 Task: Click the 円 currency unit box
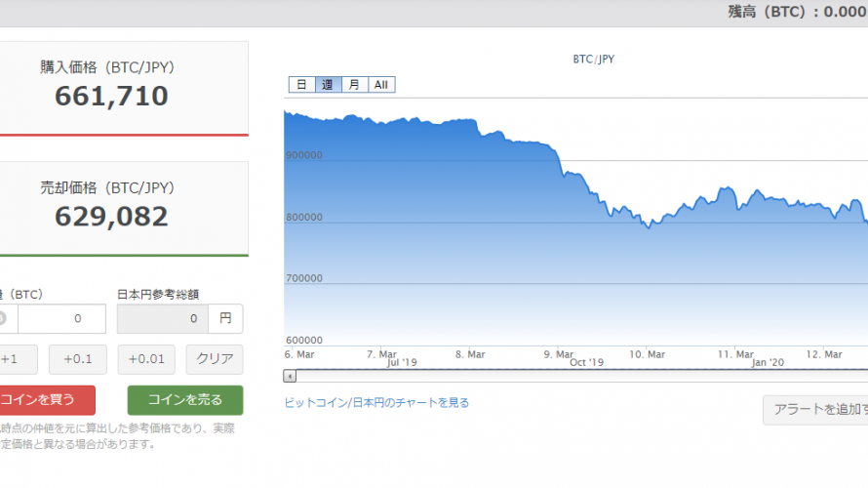pyautogui.click(x=225, y=318)
